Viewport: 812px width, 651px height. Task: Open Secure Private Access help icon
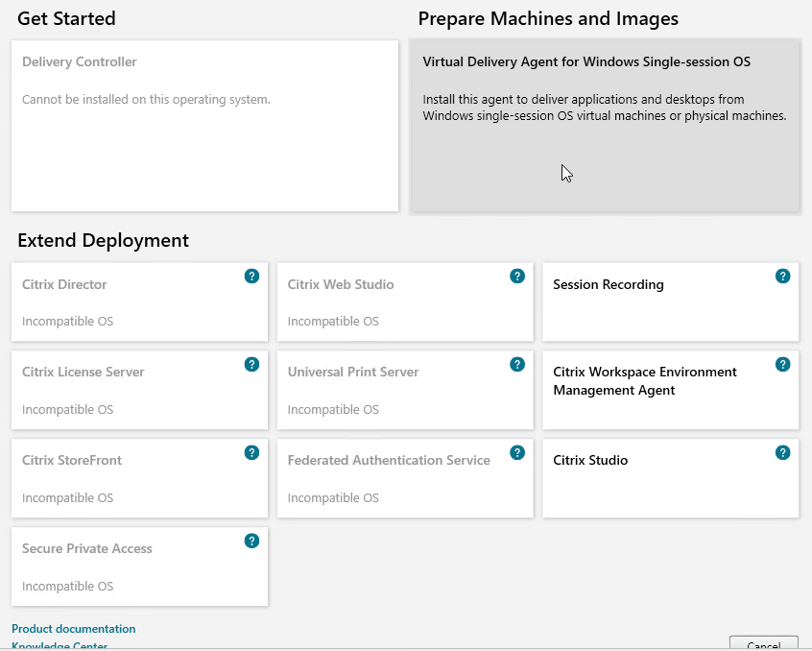[x=251, y=542]
